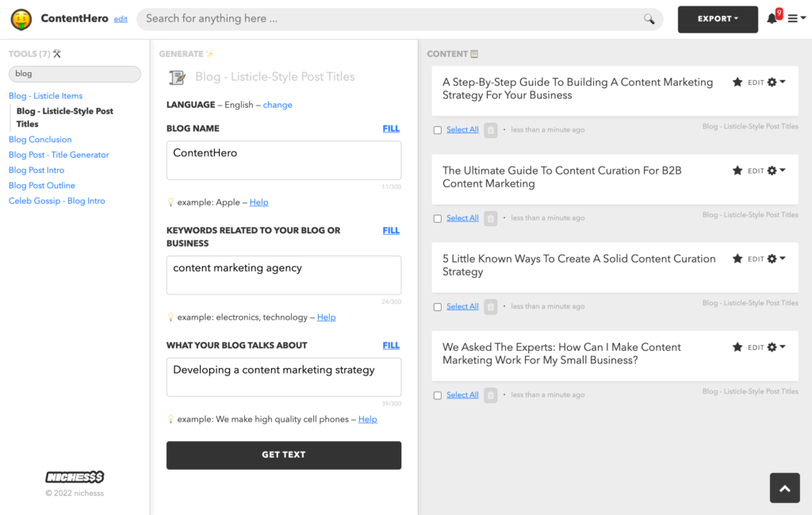Open the notifications bell
Viewport: 812px width, 515px height.
tap(772, 19)
